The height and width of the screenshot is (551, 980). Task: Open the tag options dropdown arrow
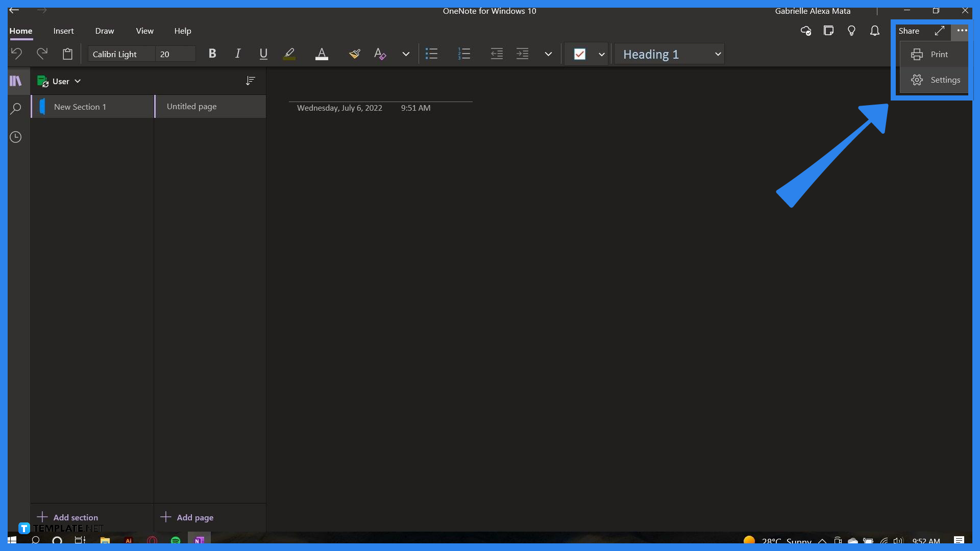pyautogui.click(x=602, y=54)
